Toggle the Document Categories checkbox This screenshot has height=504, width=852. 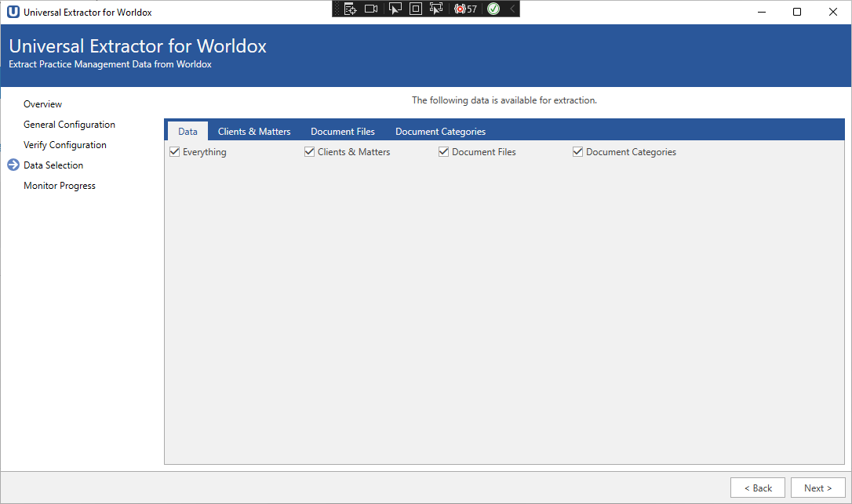click(577, 151)
